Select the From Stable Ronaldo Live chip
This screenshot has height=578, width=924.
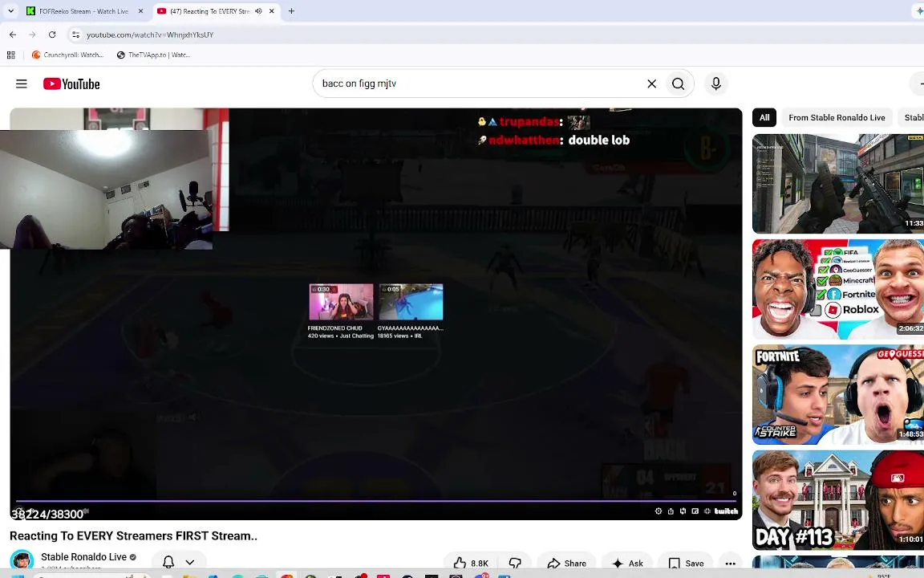[x=837, y=117]
